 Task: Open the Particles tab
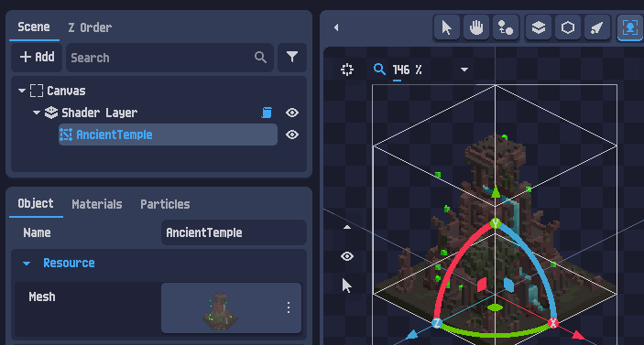click(165, 204)
